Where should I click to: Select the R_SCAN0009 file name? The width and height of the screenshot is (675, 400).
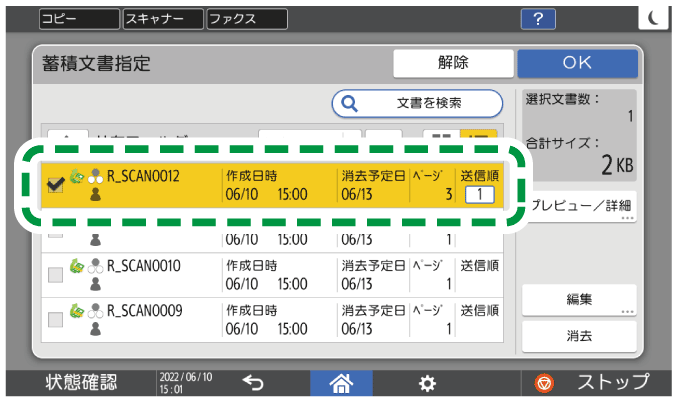145,310
